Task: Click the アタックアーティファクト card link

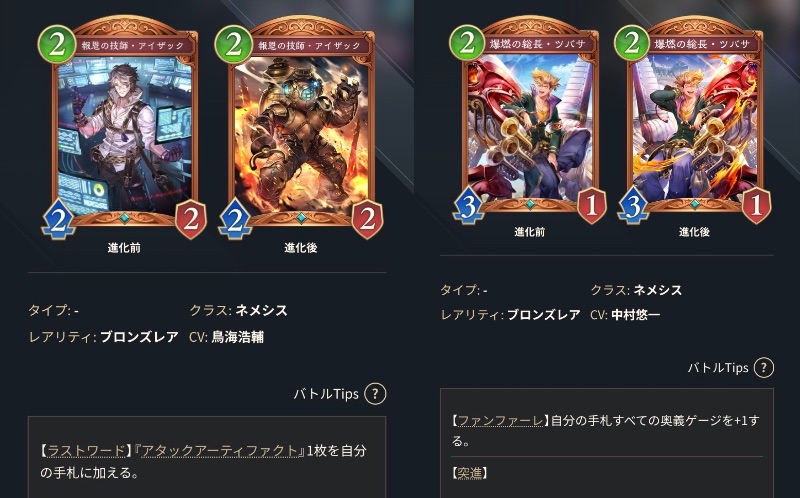Action: (x=219, y=451)
